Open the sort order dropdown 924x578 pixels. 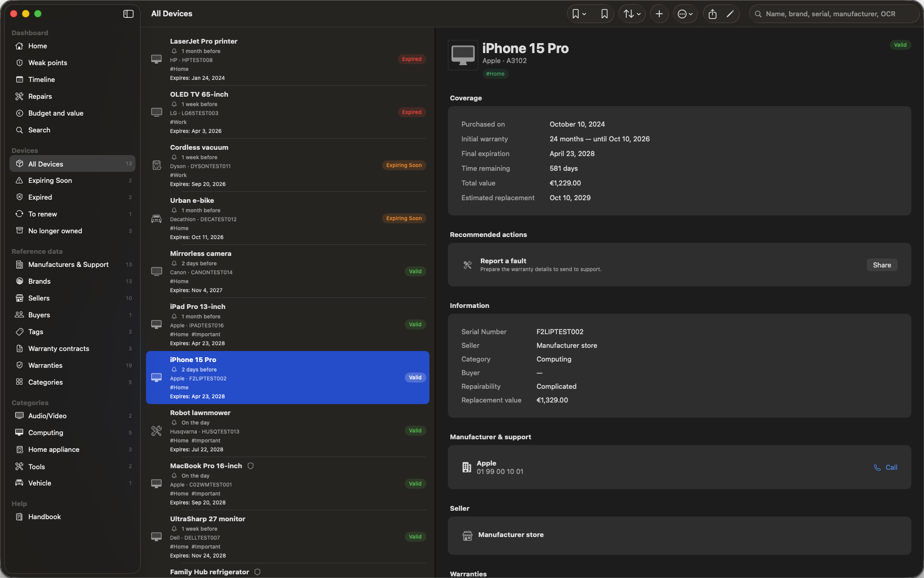point(632,14)
